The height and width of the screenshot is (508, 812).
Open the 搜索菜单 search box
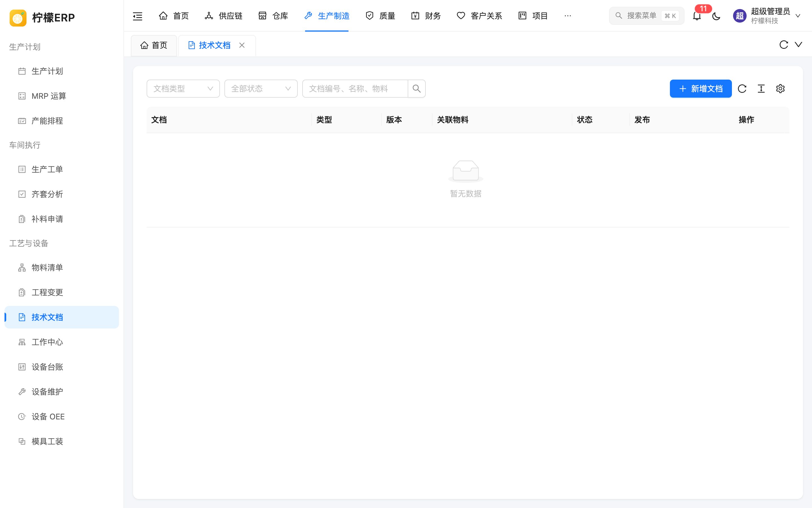pyautogui.click(x=646, y=16)
